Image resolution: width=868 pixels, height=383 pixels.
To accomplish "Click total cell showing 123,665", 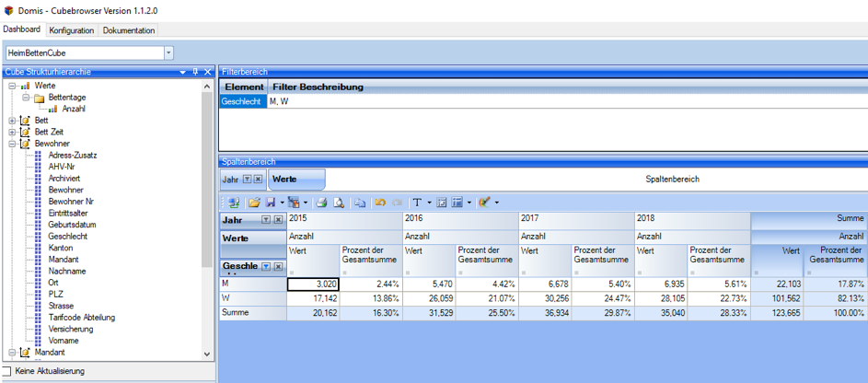I will (x=777, y=313).
